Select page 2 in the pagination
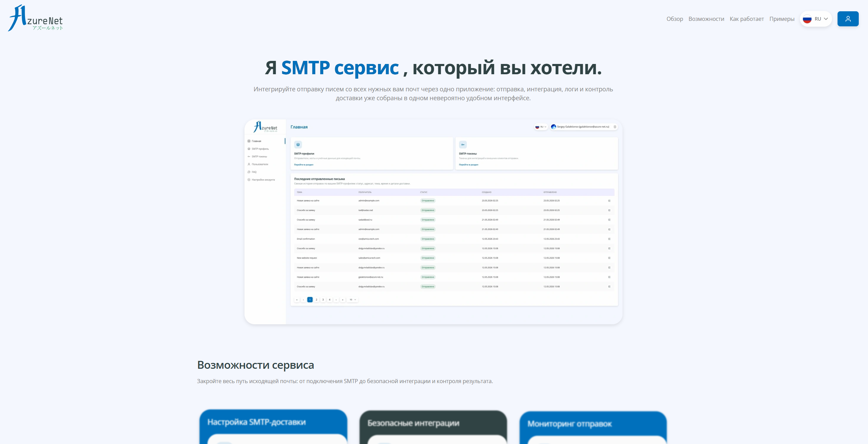The width and height of the screenshot is (868, 444). 316,300
